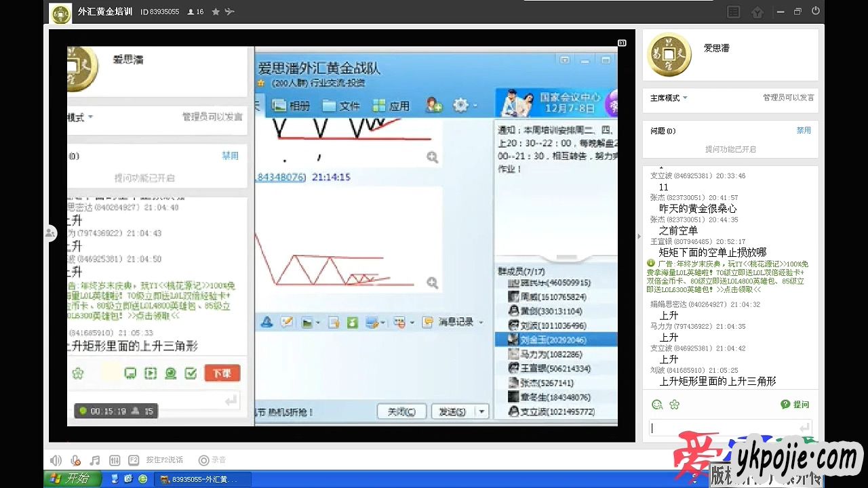The image size is (868, 488).
Task: Click the 提问 ask question button
Action: click(795, 405)
